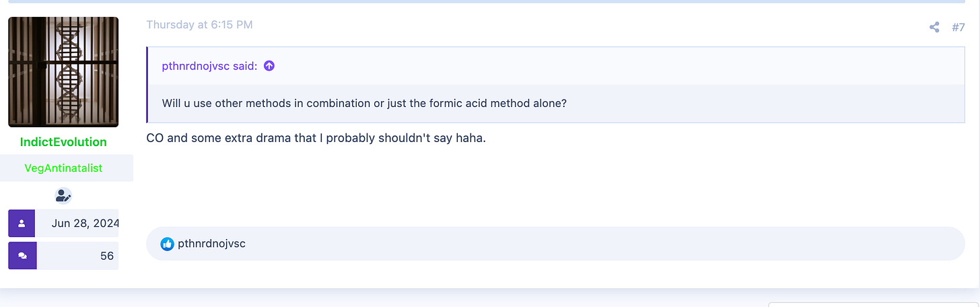Click the "CO and some extra drama" post text

pyautogui.click(x=316, y=139)
